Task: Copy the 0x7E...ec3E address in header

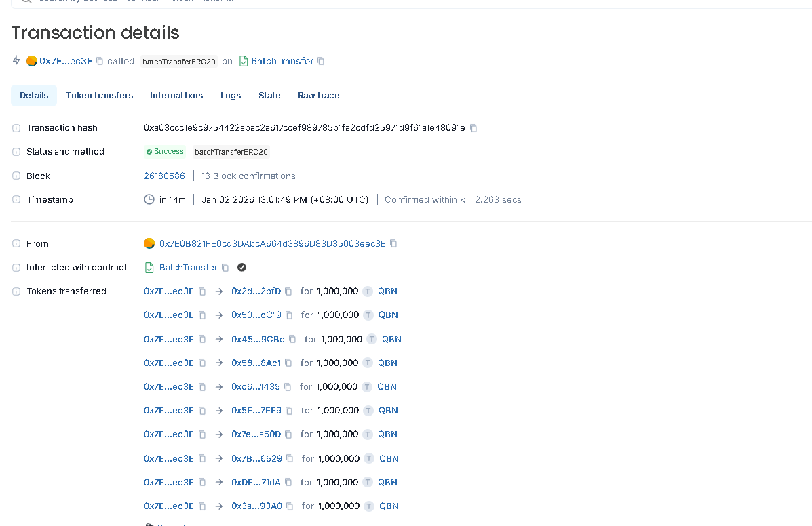Action: click(100, 61)
